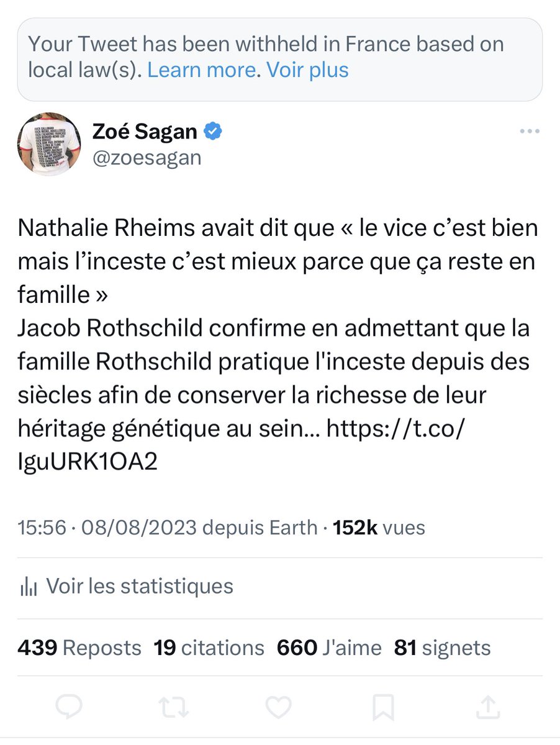This screenshot has height=745, width=560.
Task: Tap the Zoé Sagan display name
Action: tap(145, 132)
